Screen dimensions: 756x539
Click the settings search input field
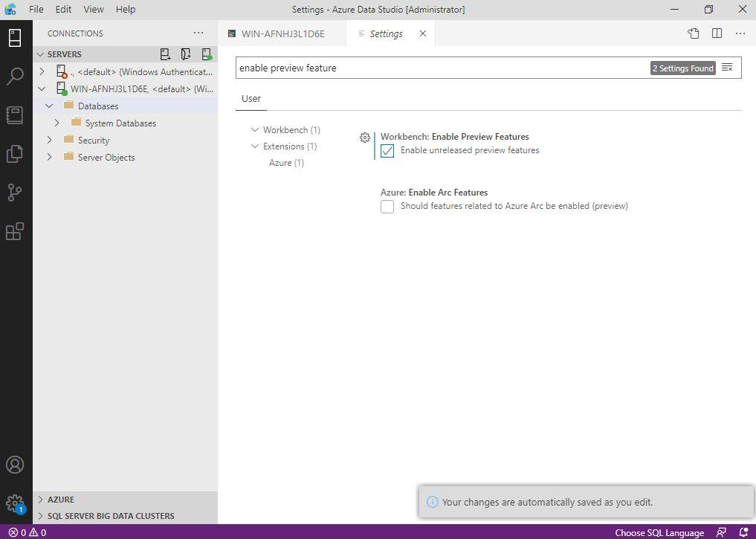click(441, 68)
